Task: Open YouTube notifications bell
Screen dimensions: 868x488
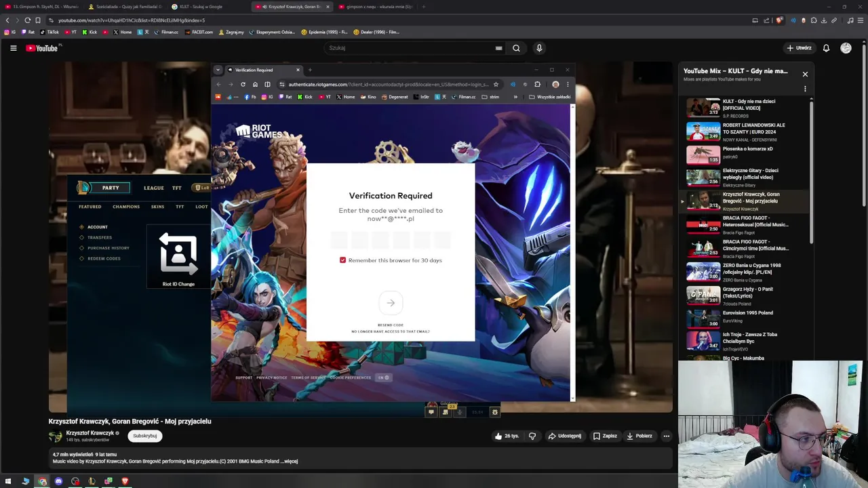Action: [826, 48]
